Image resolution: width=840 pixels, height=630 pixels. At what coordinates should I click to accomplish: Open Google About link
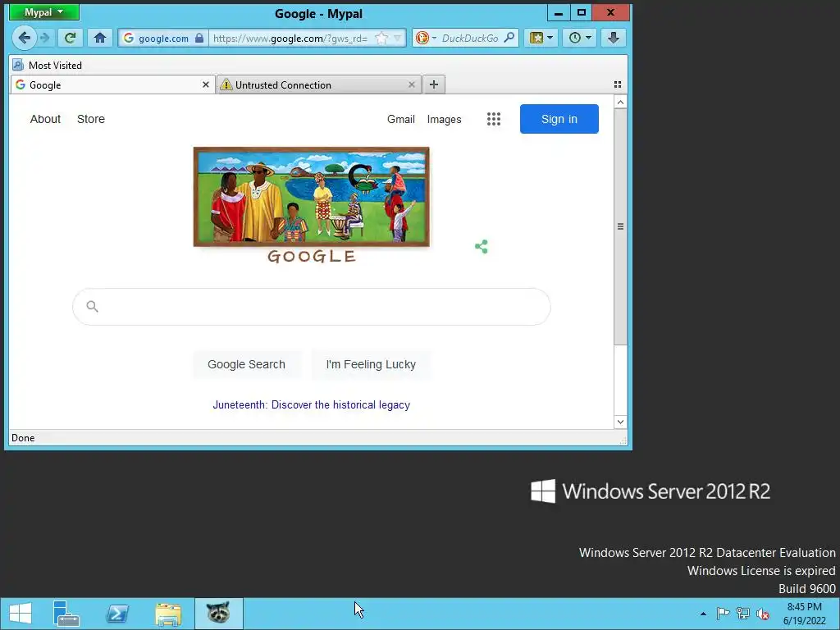pos(45,119)
